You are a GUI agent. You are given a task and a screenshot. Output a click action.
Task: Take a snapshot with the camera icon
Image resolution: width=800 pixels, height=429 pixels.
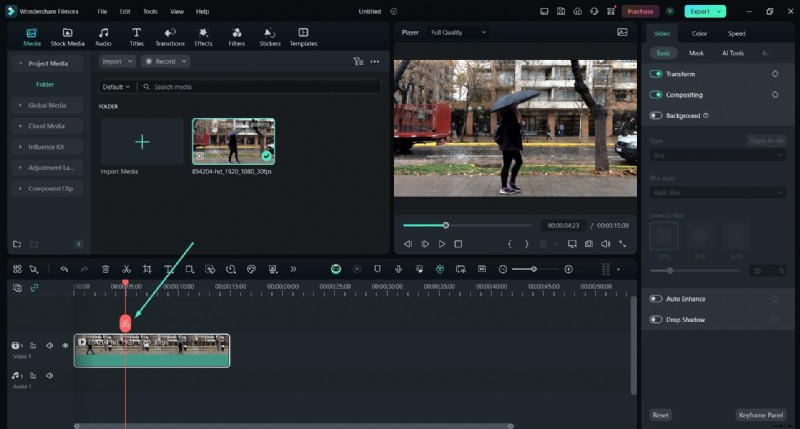(589, 243)
